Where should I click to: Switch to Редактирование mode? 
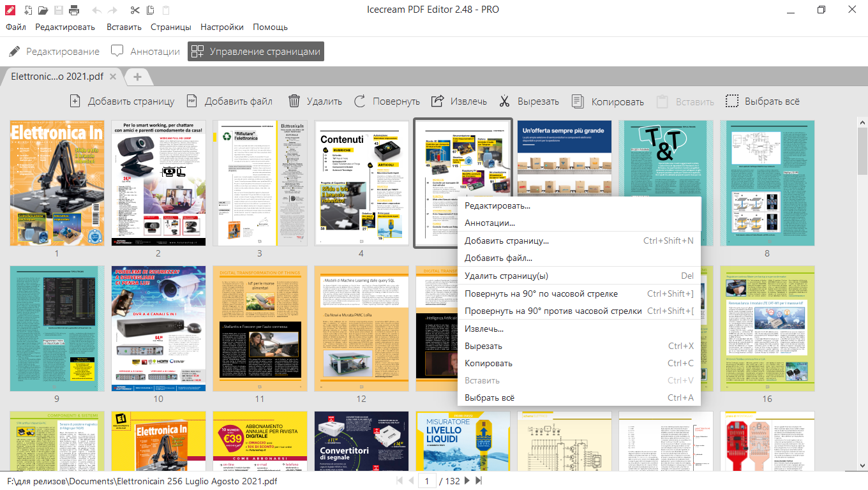[54, 52]
